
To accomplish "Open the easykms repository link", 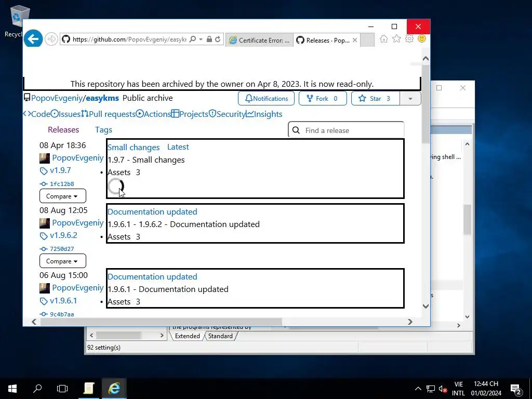I will coord(102,98).
